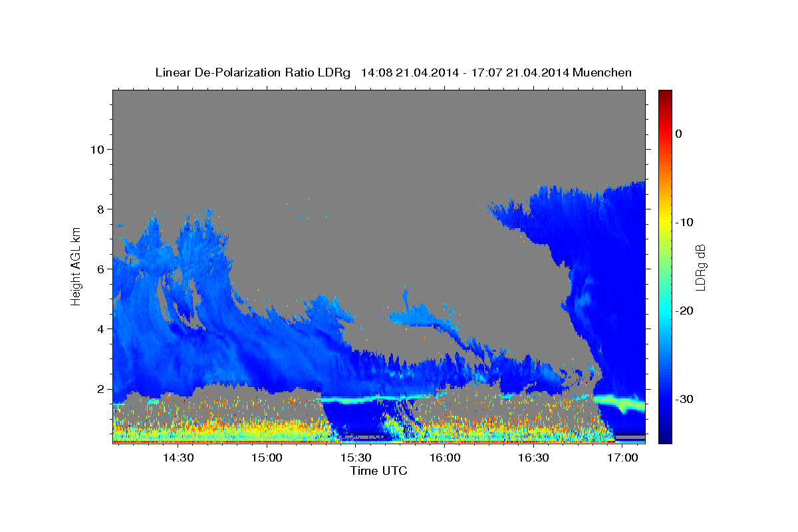Click the height tick label 8
Viewport: 798px width, 532px height.
101,209
